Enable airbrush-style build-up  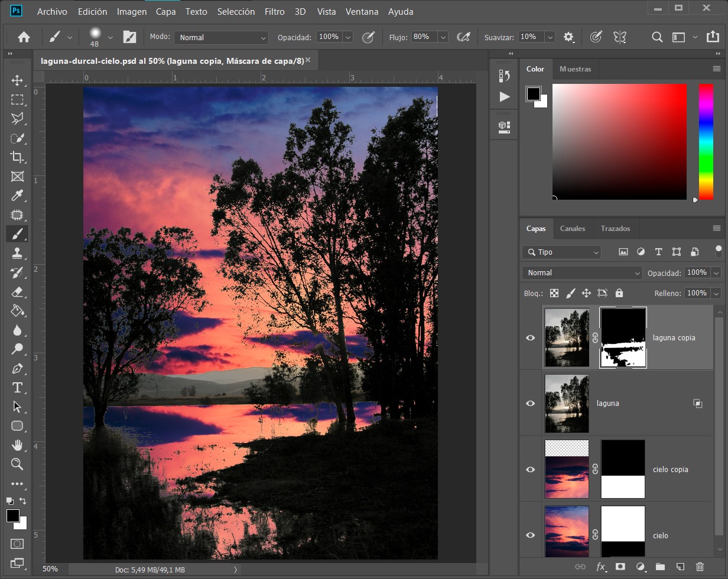464,37
